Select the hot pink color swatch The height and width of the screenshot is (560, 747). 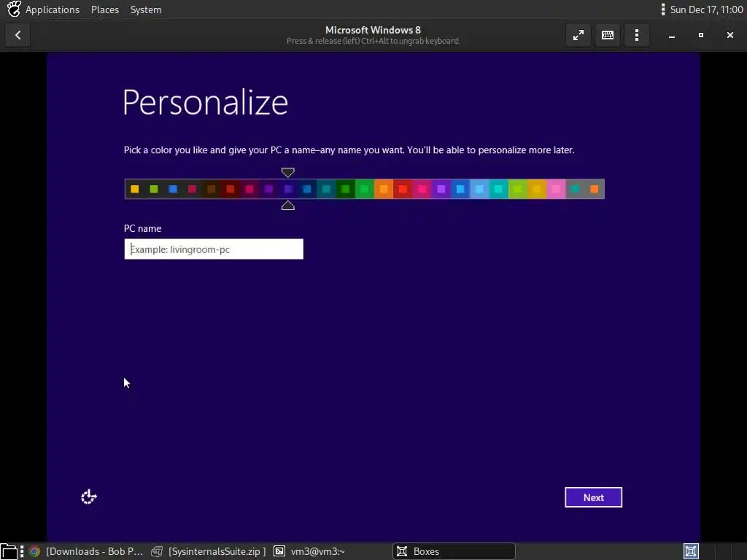422,189
